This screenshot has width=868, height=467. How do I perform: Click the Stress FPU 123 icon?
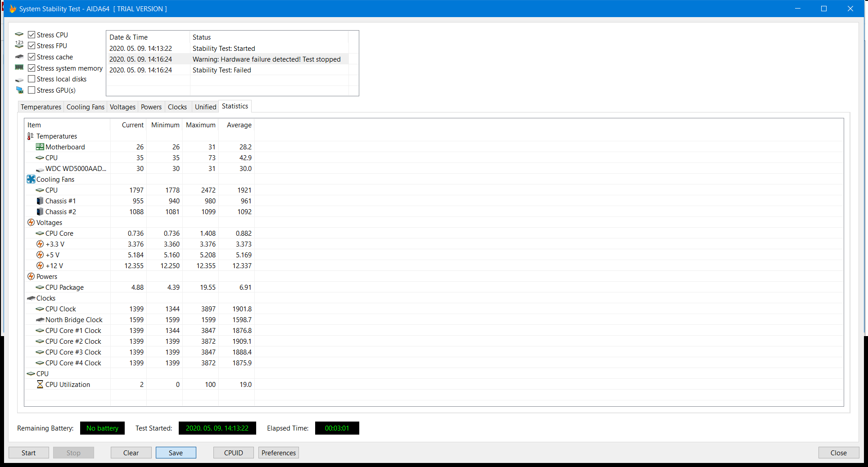click(19, 45)
